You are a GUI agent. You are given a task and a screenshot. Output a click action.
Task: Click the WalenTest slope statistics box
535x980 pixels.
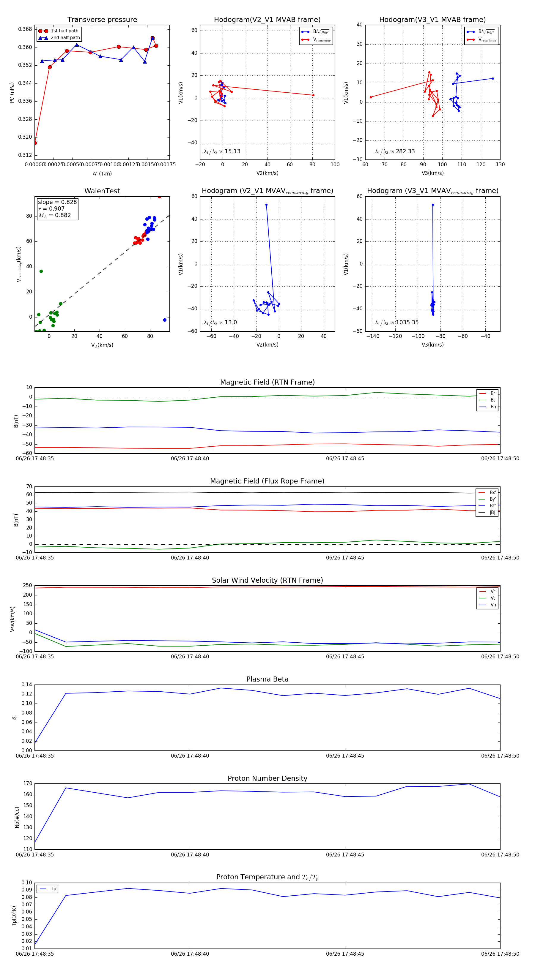coord(57,208)
